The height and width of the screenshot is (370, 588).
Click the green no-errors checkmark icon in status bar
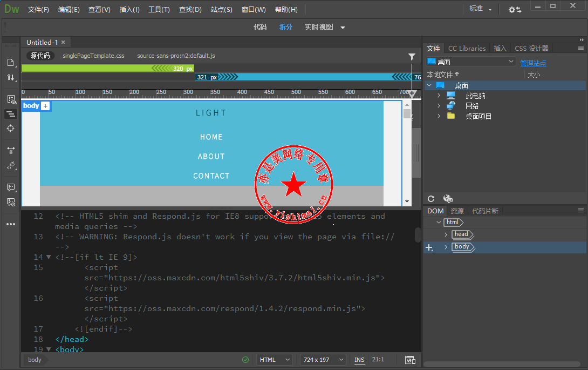point(245,360)
